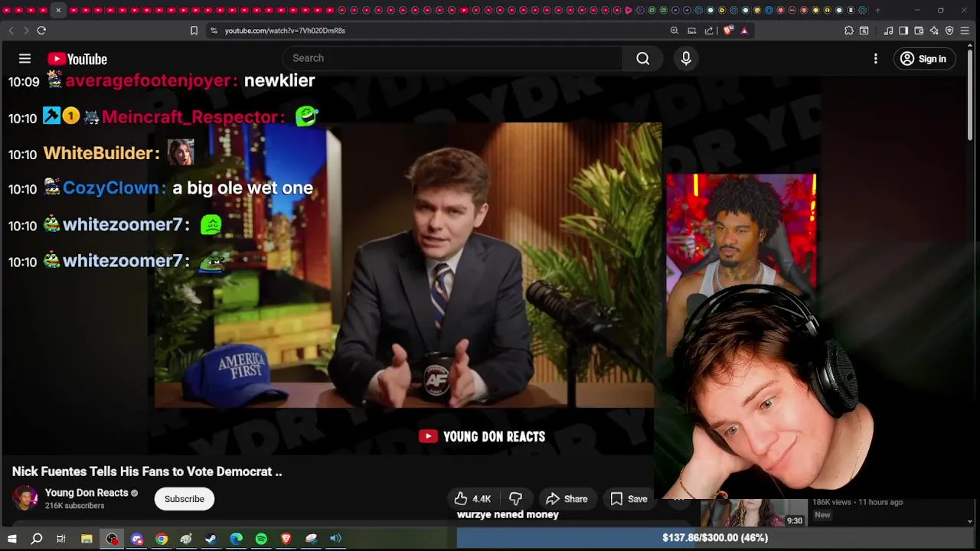Open Windows taskbar search
The image size is (980, 551).
[36, 539]
